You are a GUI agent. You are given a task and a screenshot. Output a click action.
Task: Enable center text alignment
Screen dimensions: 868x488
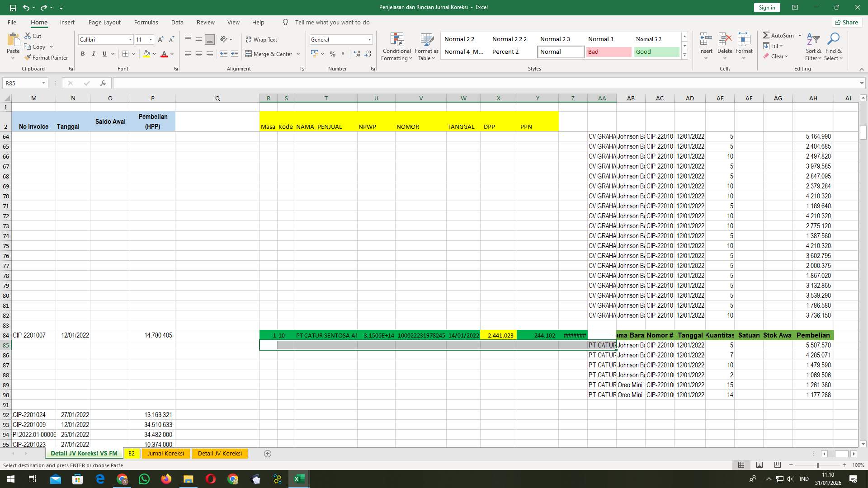[199, 54]
